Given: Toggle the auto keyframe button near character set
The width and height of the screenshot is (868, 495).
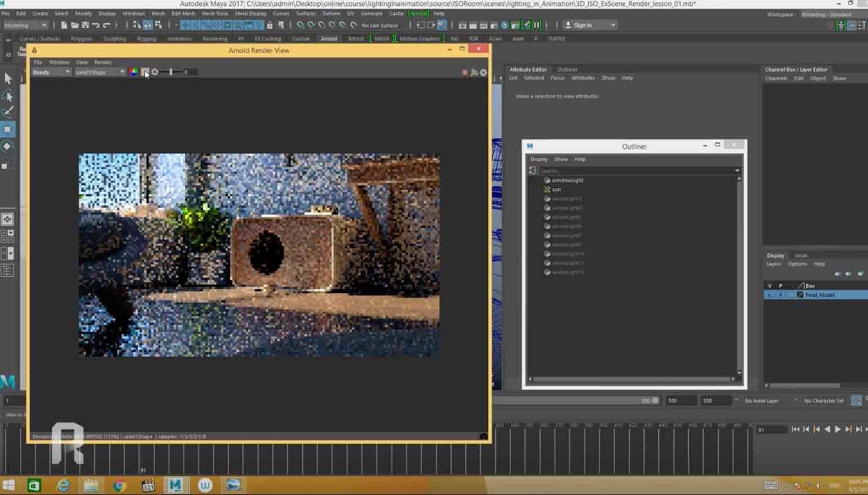Looking at the screenshot, I should (x=856, y=400).
